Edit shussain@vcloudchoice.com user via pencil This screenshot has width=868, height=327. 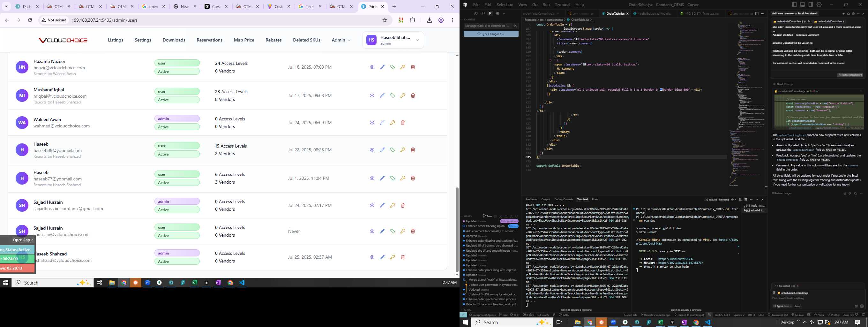coord(382,231)
